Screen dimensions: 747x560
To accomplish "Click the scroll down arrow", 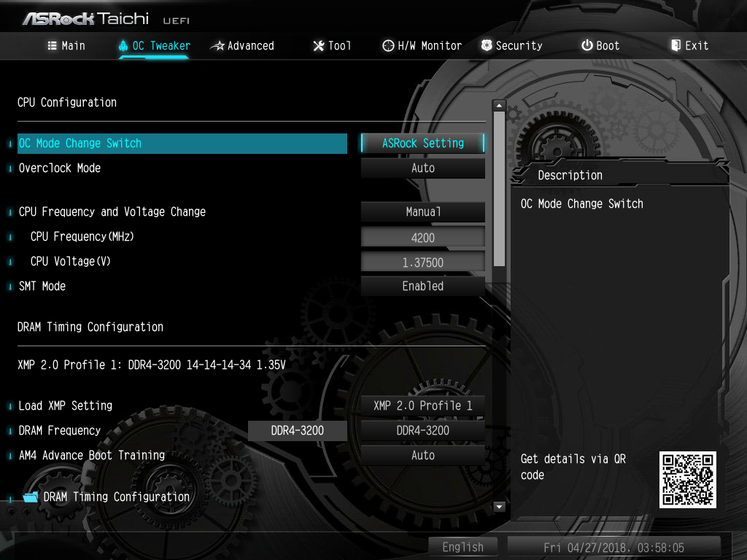I will point(499,507).
